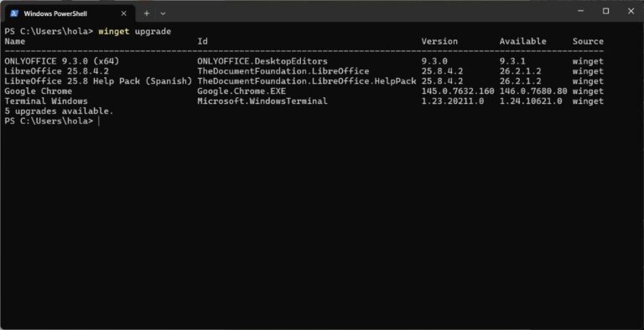Viewport: 644px width, 330px height.
Task: Close the terminal window
Action: point(631,11)
